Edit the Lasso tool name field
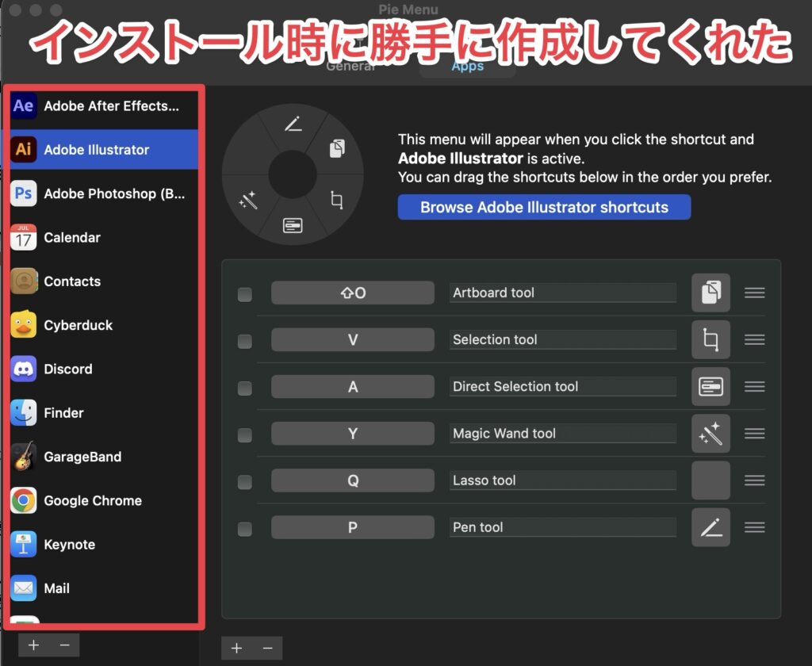 pyautogui.click(x=563, y=480)
